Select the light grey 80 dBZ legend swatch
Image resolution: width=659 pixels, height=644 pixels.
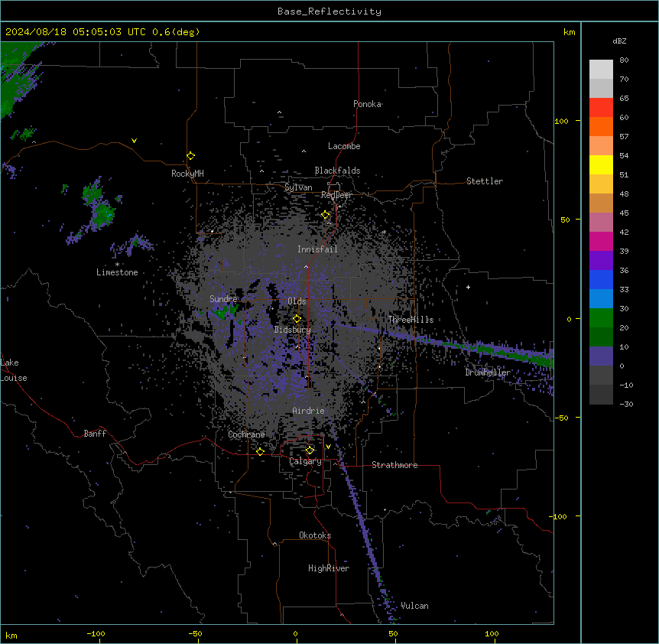pyautogui.click(x=601, y=70)
